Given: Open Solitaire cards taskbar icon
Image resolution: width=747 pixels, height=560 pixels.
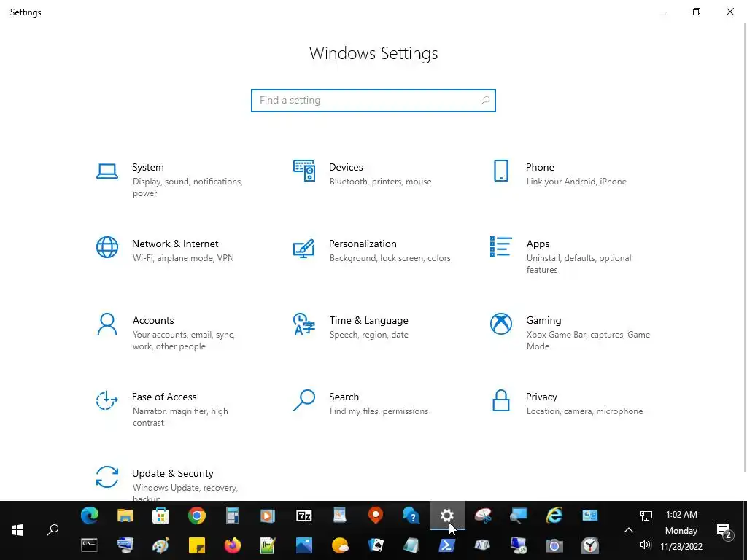Looking at the screenshot, I should point(376,545).
